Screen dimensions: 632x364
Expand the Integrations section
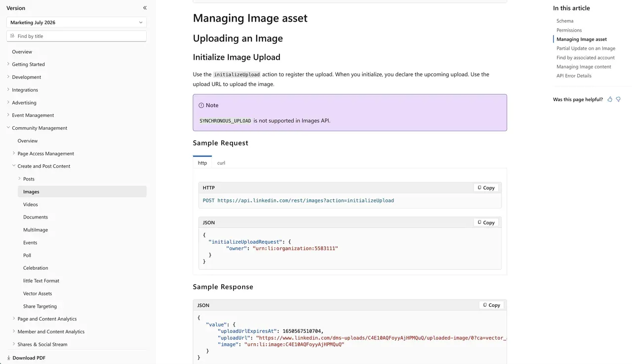click(8, 90)
